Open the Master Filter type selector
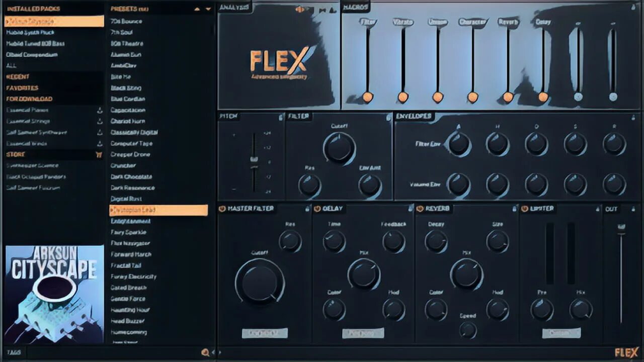Screen dimensions: 644x362 point(264,333)
